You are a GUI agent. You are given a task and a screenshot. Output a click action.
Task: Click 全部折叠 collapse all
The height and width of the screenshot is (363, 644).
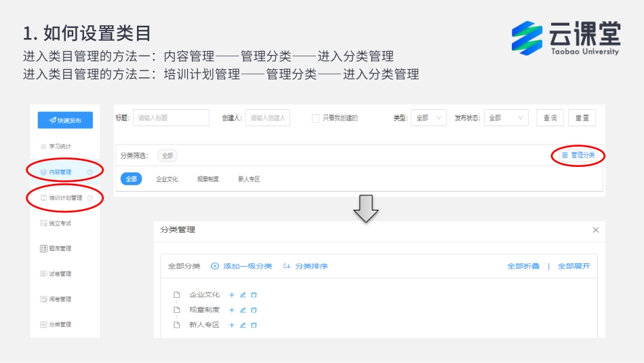tap(523, 266)
